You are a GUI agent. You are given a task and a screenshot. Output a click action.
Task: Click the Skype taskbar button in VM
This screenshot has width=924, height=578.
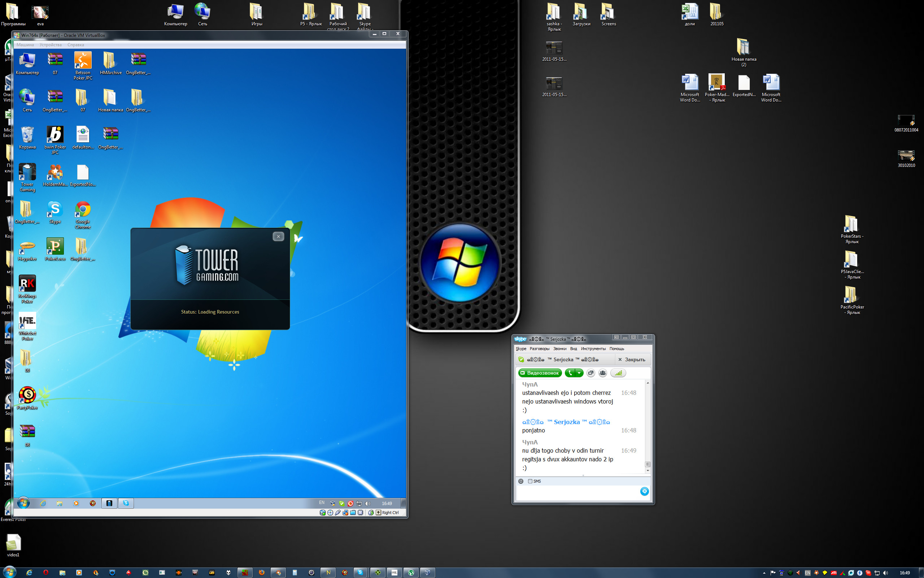(x=126, y=503)
